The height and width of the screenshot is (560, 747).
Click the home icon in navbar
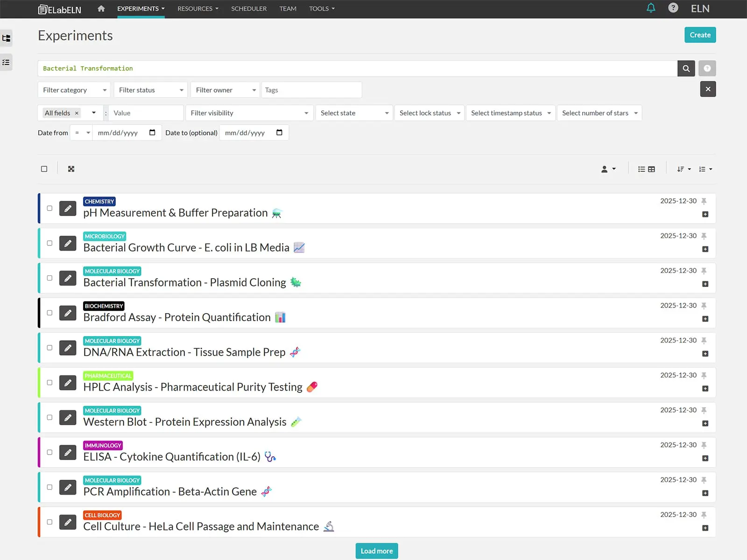pyautogui.click(x=101, y=8)
